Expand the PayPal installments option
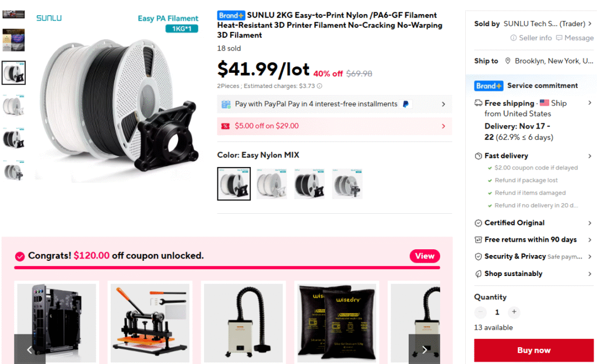Image resolution: width=597 pixels, height=364 pixels. (x=334, y=104)
